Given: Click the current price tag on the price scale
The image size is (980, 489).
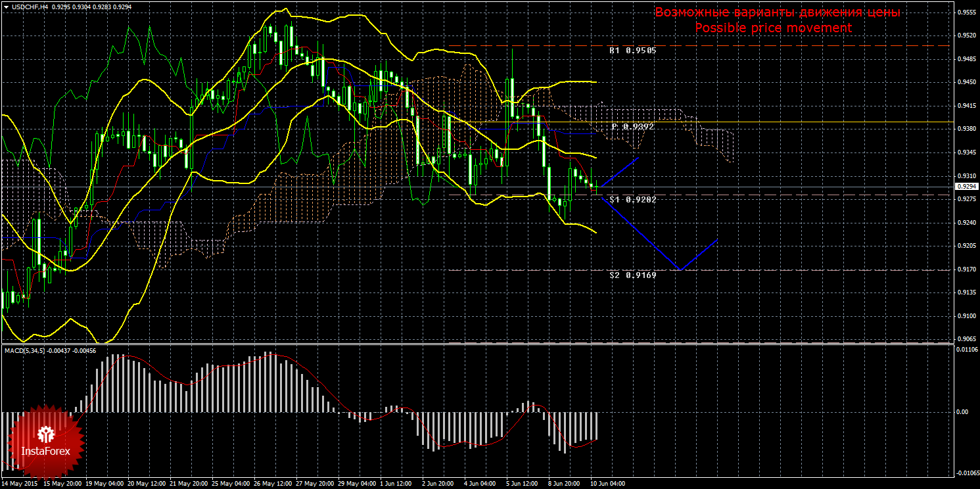Looking at the screenshot, I should pyautogui.click(x=966, y=187).
